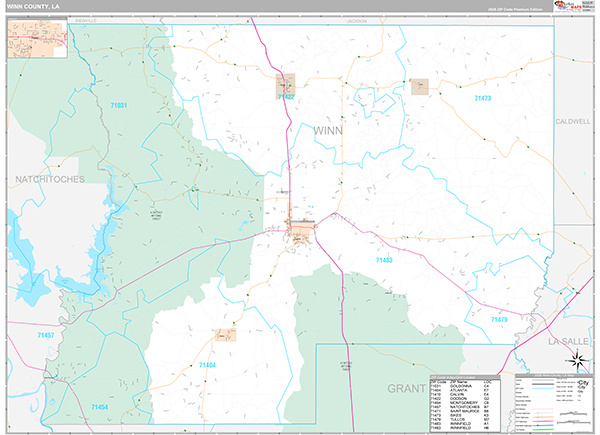Click the compass rose near the legend
The image size is (600, 435).
(576, 361)
